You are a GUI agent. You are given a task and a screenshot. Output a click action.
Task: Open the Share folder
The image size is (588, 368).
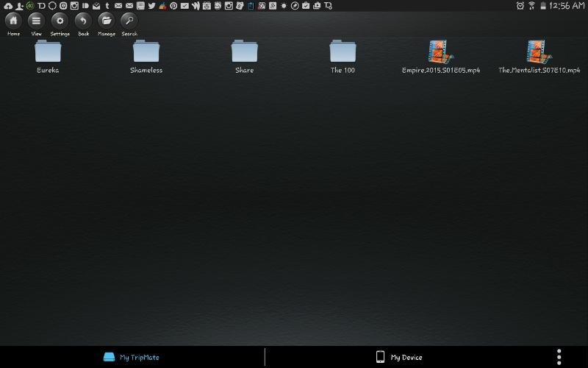click(245, 57)
